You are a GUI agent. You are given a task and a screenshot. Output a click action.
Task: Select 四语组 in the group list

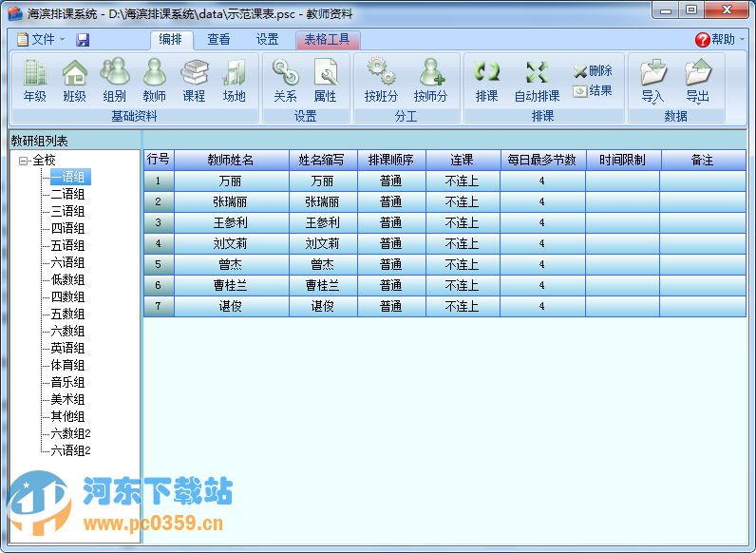pos(68,228)
